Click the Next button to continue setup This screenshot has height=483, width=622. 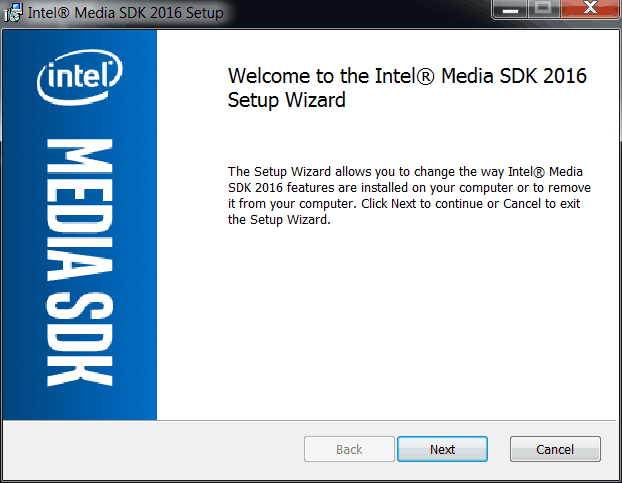click(x=442, y=449)
